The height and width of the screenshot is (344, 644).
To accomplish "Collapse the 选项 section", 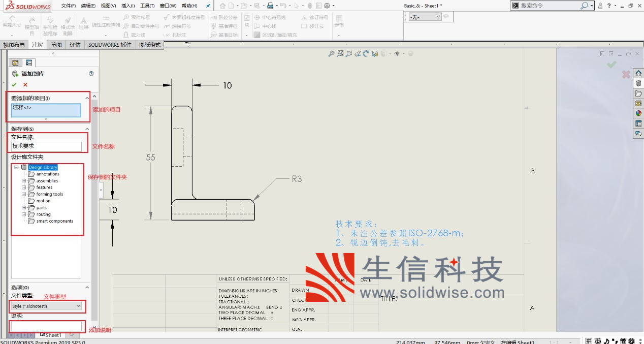I will pyautogui.click(x=87, y=287).
